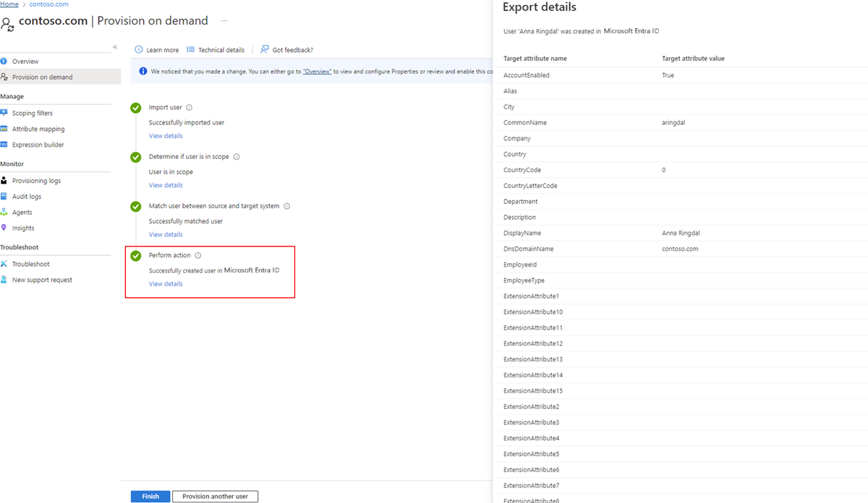
Task: Click Learn more in toolbar
Action: (157, 50)
